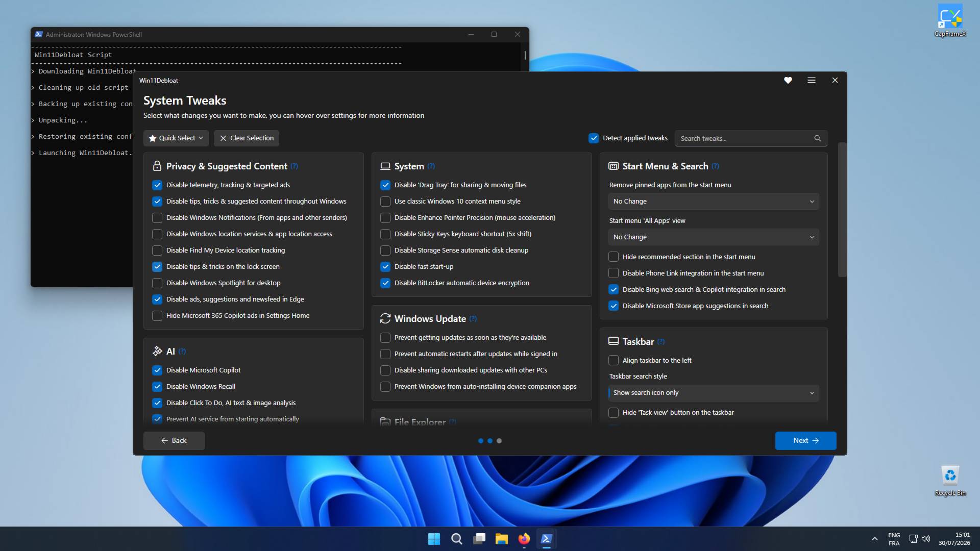Enable Disable Windows Notifications checkbox
Viewport: 980px width, 551px height.
coord(157,218)
